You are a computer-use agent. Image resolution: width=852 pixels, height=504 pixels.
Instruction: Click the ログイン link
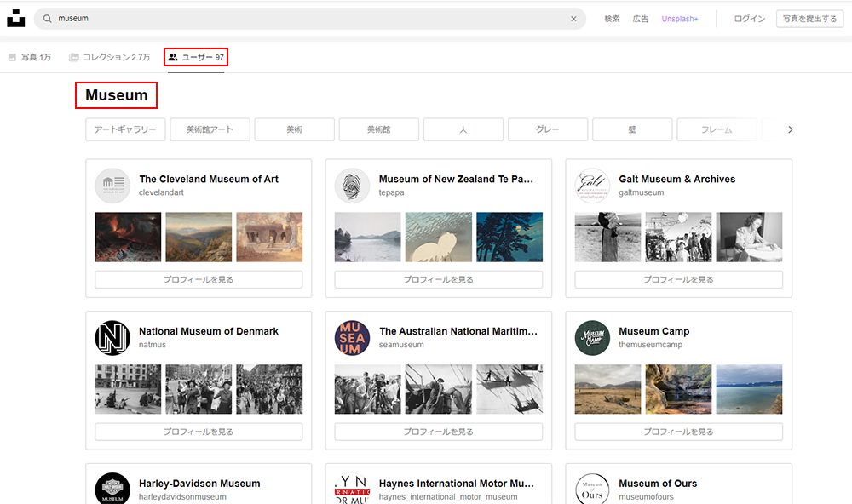coord(749,19)
